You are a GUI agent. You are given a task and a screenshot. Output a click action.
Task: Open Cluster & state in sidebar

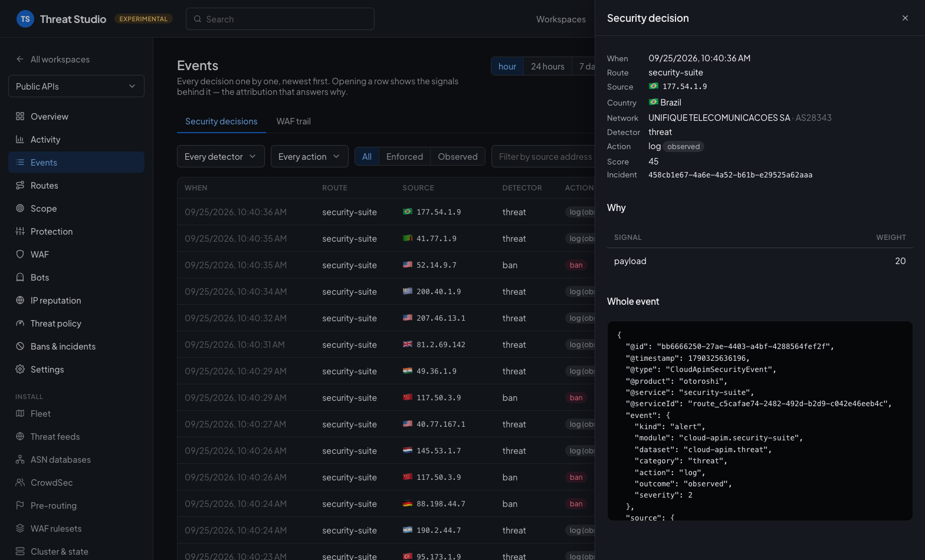point(76,551)
